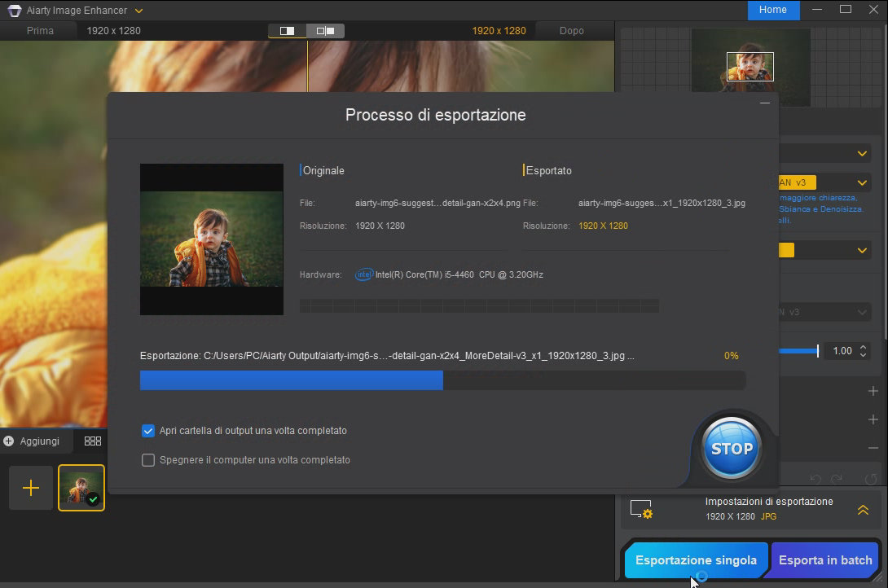888x588 pixels.
Task: Open the Aiarty Image Enhancer title dropdown arrow
Action: coord(138,11)
